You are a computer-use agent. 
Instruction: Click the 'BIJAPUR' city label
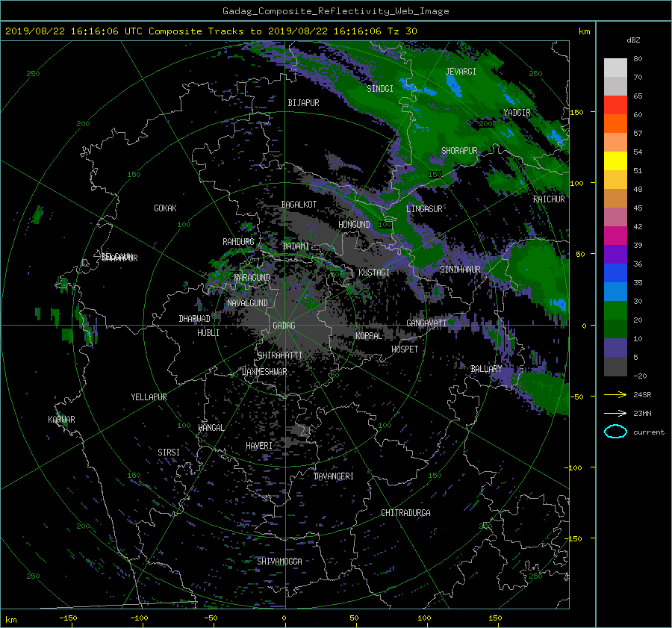303,103
